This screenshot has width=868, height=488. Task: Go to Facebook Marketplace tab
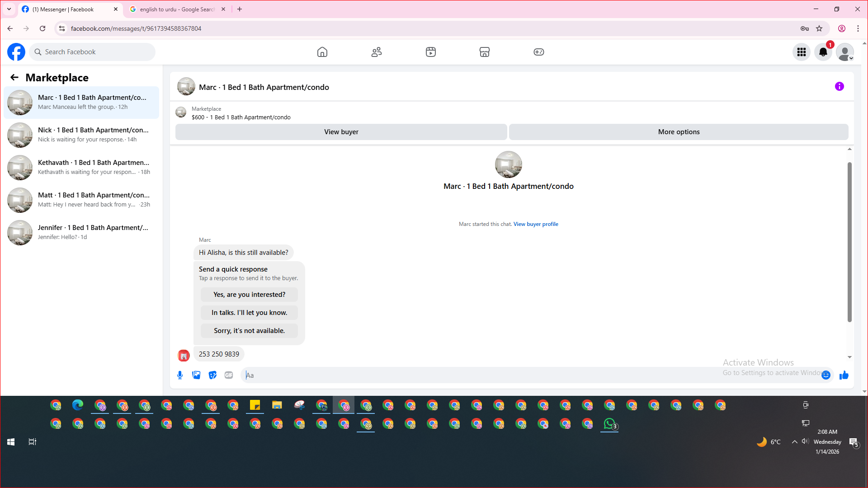(x=484, y=52)
